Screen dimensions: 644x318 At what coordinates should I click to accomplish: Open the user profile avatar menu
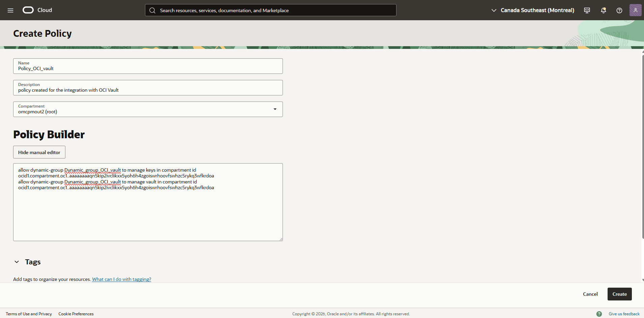coord(635,10)
